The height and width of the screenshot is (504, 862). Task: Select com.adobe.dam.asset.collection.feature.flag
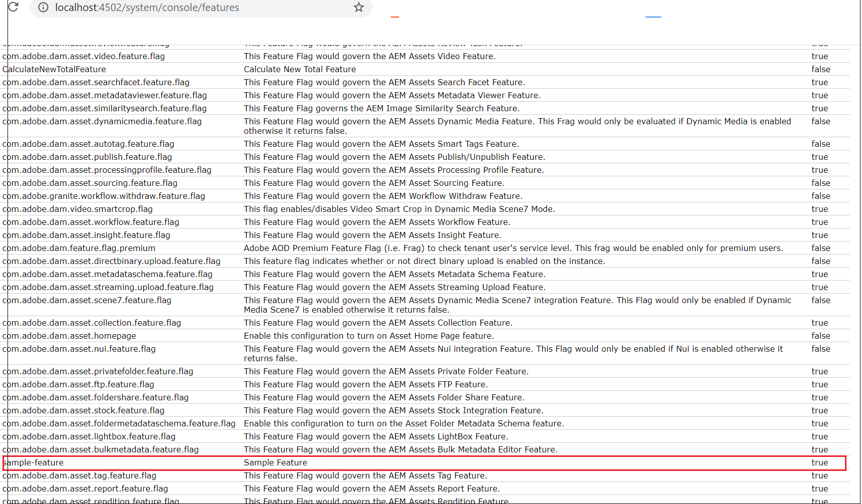[92, 323]
